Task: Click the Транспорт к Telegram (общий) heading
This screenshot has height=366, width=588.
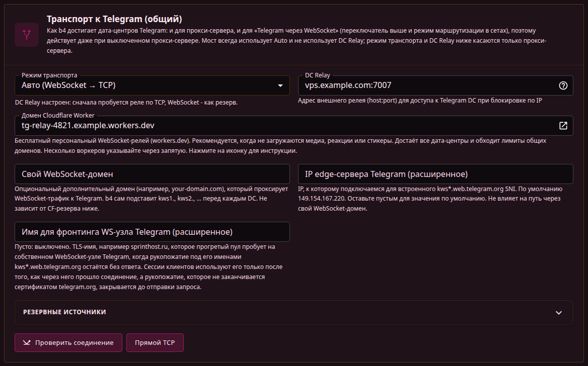Action: pyautogui.click(x=114, y=19)
